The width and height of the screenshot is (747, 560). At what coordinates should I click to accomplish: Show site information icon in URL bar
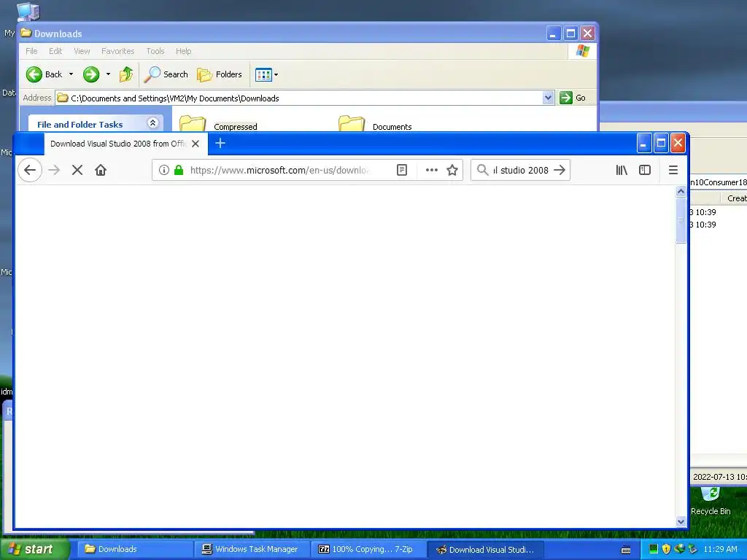click(x=164, y=170)
